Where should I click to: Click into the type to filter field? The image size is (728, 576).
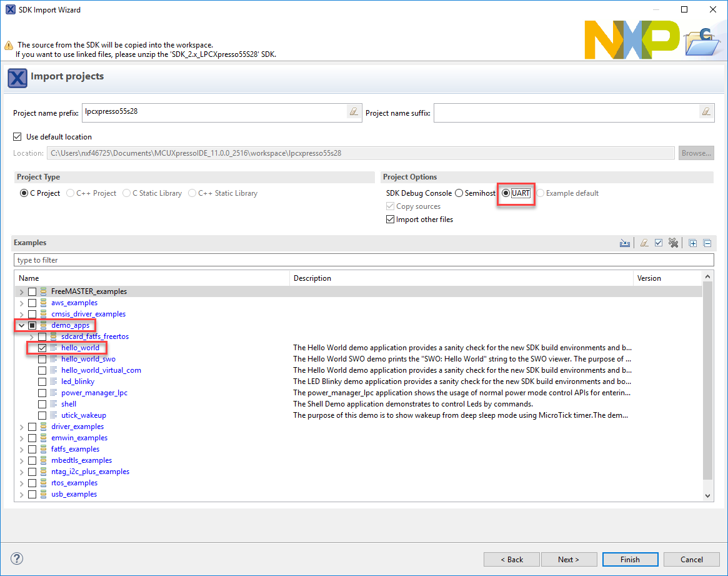coord(362,260)
